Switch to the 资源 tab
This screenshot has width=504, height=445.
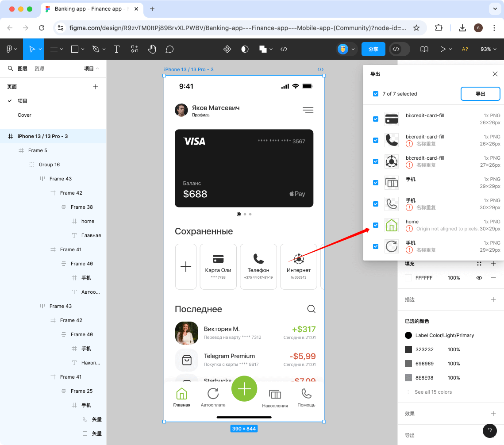pyautogui.click(x=39, y=69)
